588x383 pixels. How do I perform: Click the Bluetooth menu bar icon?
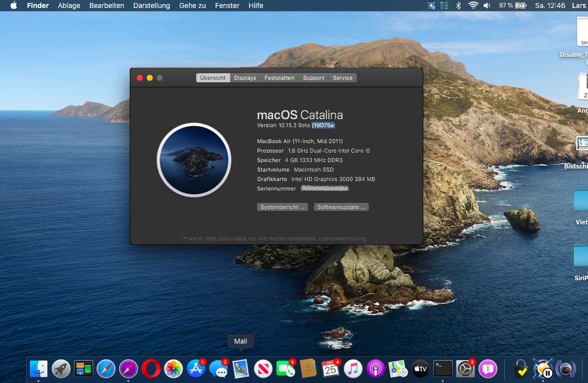click(x=458, y=5)
